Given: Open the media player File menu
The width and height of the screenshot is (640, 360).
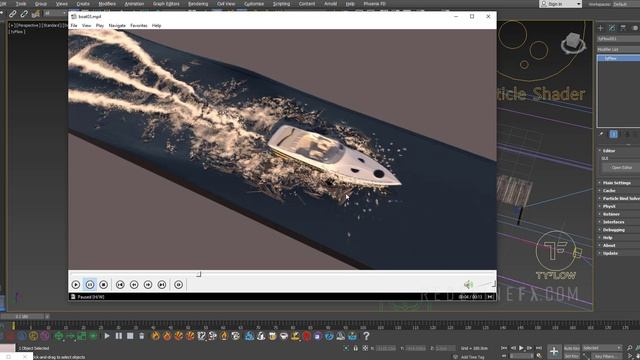Looking at the screenshot, I should point(74,25).
